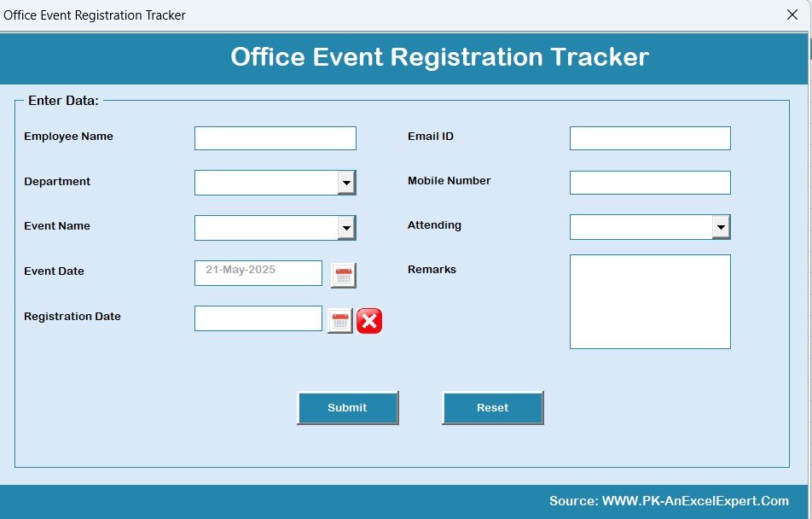Click the blue header banner title
This screenshot has width=812, height=519.
tap(439, 57)
